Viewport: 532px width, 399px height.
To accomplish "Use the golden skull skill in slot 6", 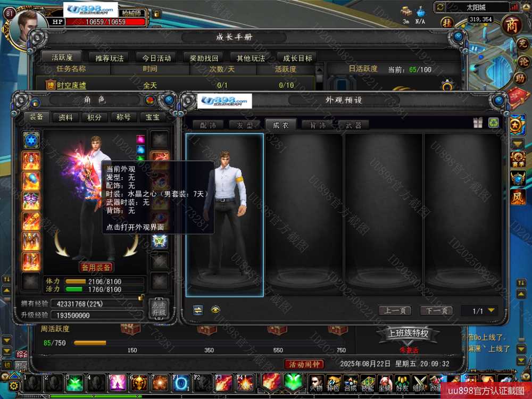I will (x=139, y=383).
